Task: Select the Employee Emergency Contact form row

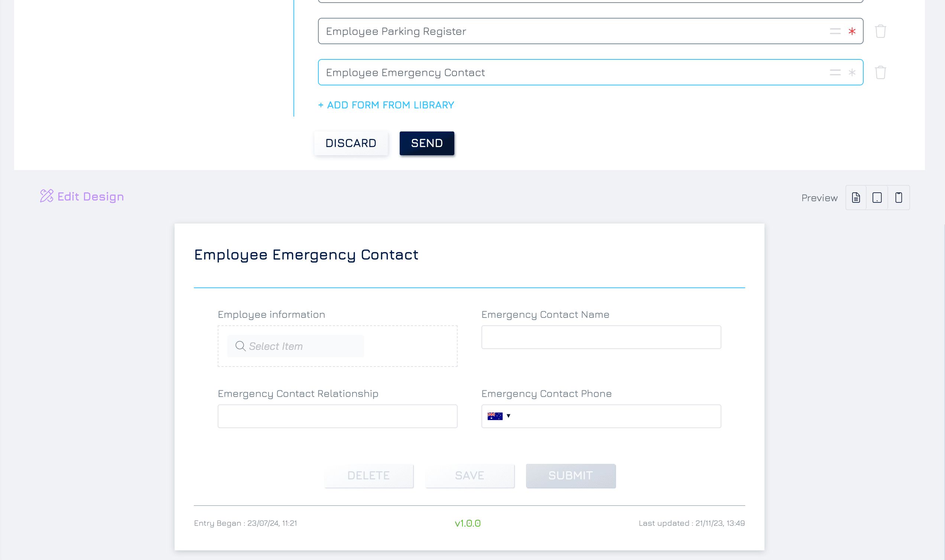Action: (x=590, y=72)
